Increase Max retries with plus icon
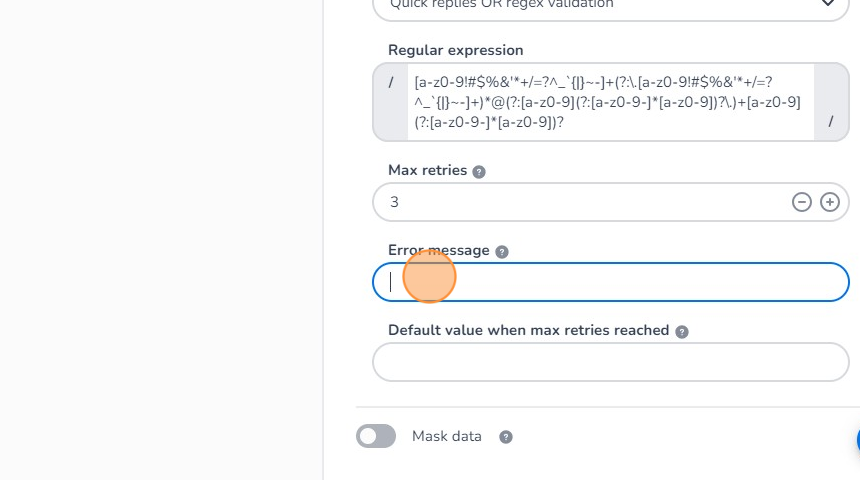This screenshot has height=480, width=860. point(830,202)
